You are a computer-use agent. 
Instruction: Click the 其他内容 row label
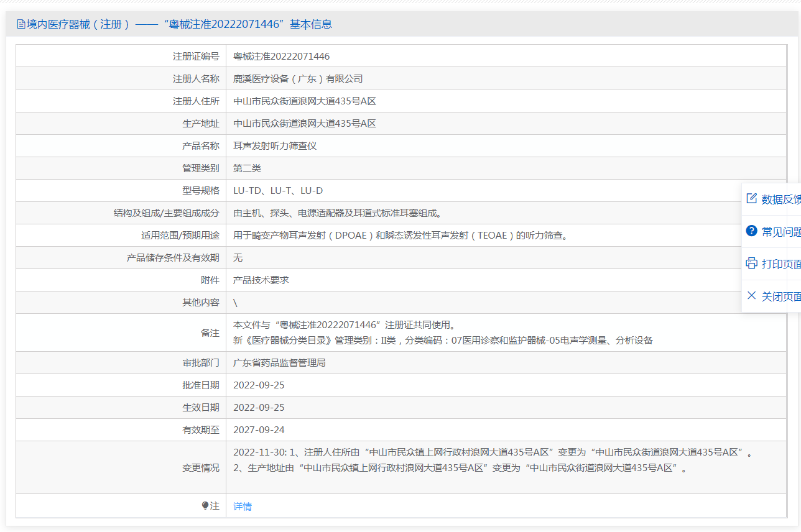201,303
